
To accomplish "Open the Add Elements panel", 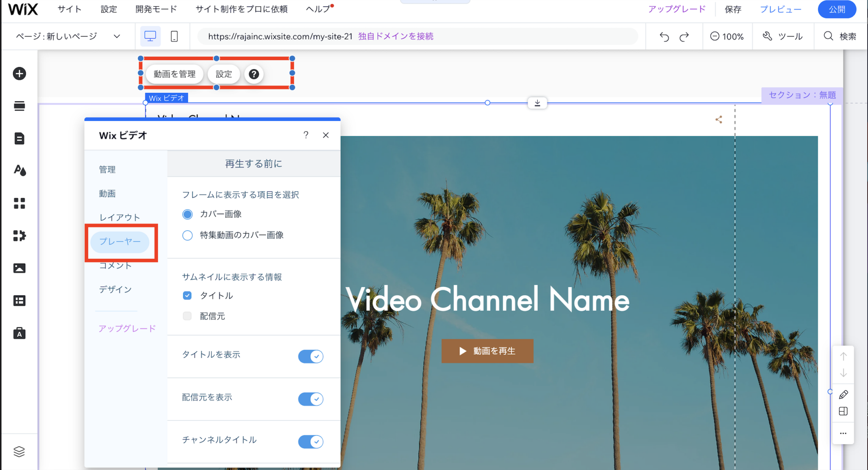I will [x=19, y=73].
